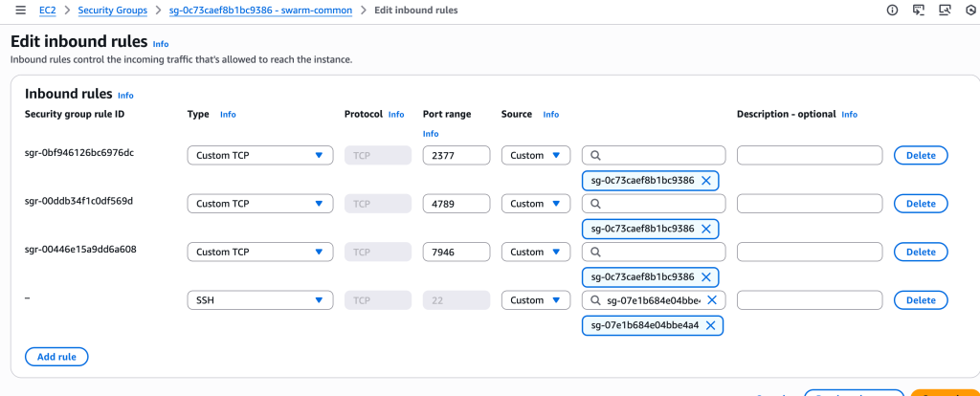The image size is (980, 396).
Task: Click Info link next to Inbound rules heading
Action: (x=125, y=96)
